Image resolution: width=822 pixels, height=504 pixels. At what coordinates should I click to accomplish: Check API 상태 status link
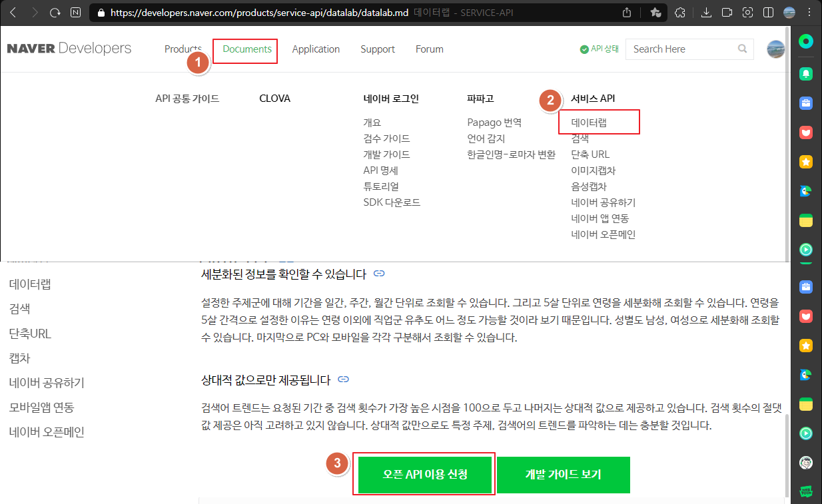600,49
